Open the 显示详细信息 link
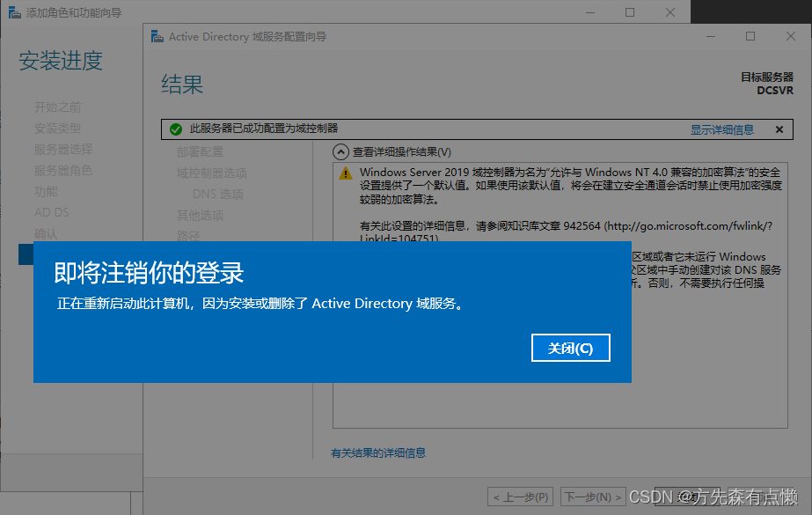The width and height of the screenshot is (812, 515). (x=722, y=129)
